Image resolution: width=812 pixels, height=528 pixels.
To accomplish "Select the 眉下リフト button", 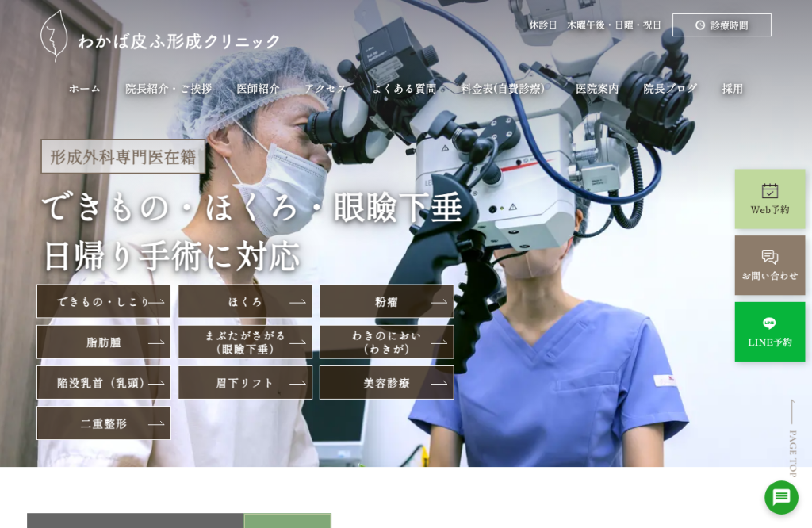I will click(245, 383).
